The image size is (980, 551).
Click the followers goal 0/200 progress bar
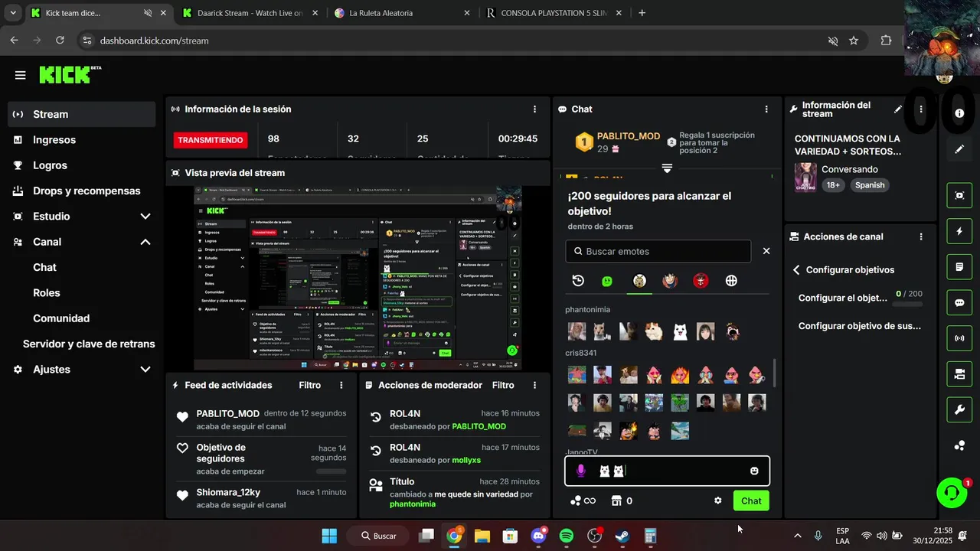[x=909, y=305]
